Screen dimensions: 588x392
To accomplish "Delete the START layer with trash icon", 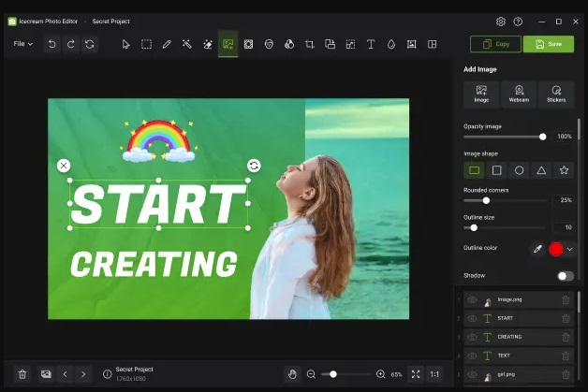I will point(566,318).
